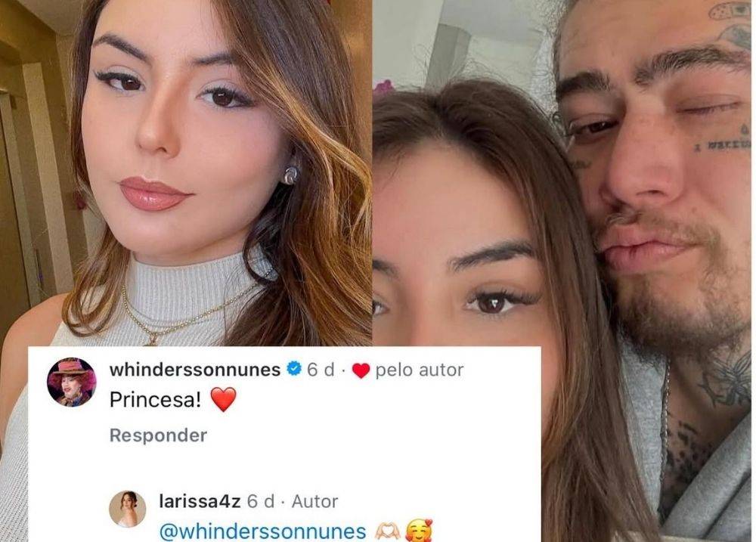Click the red heart liked-by-author icon
The width and height of the screenshot is (756, 542).
pos(361,370)
